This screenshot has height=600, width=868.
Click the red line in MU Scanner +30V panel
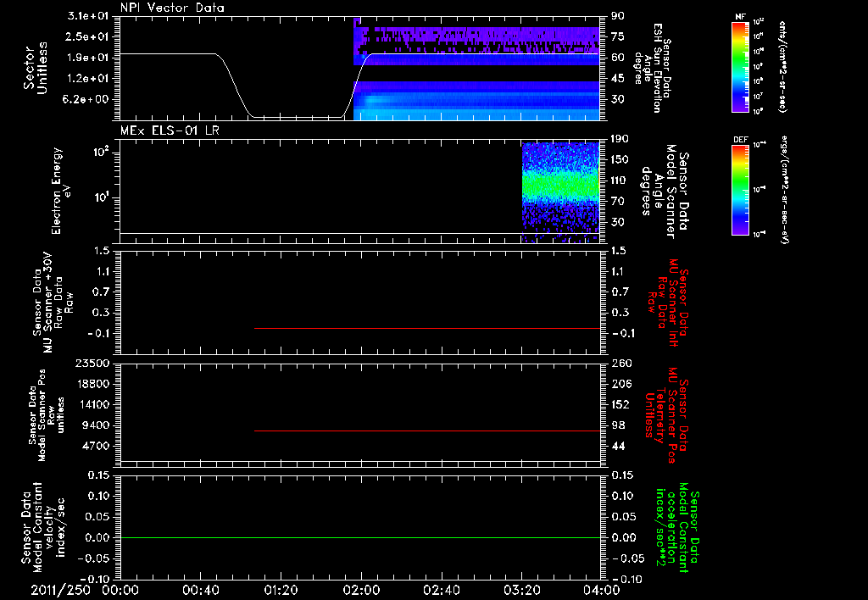(x=427, y=328)
